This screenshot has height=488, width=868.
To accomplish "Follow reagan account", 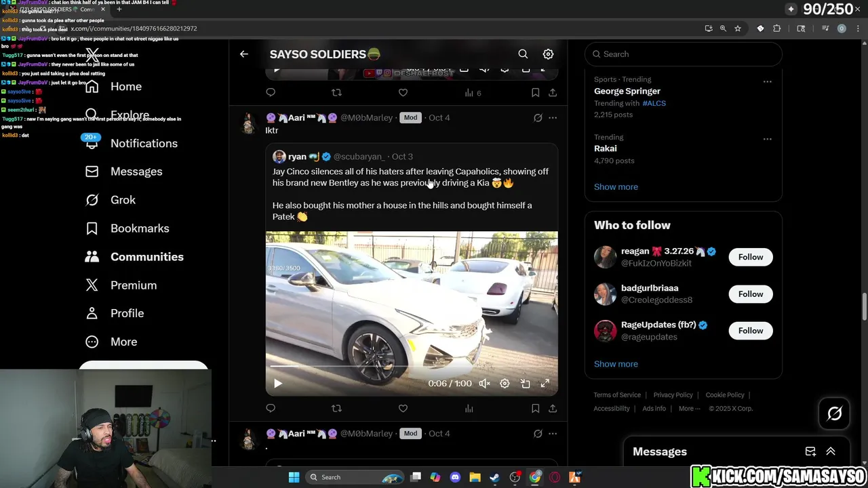I will [751, 257].
